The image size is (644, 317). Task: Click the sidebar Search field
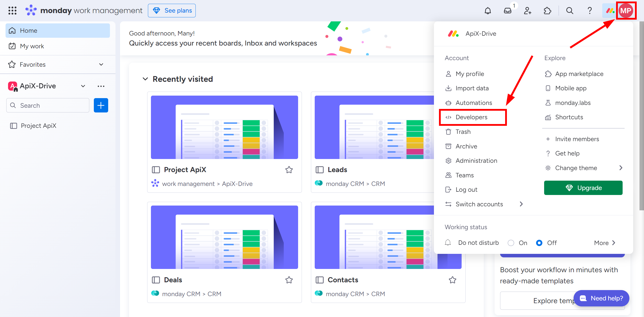[x=48, y=105]
